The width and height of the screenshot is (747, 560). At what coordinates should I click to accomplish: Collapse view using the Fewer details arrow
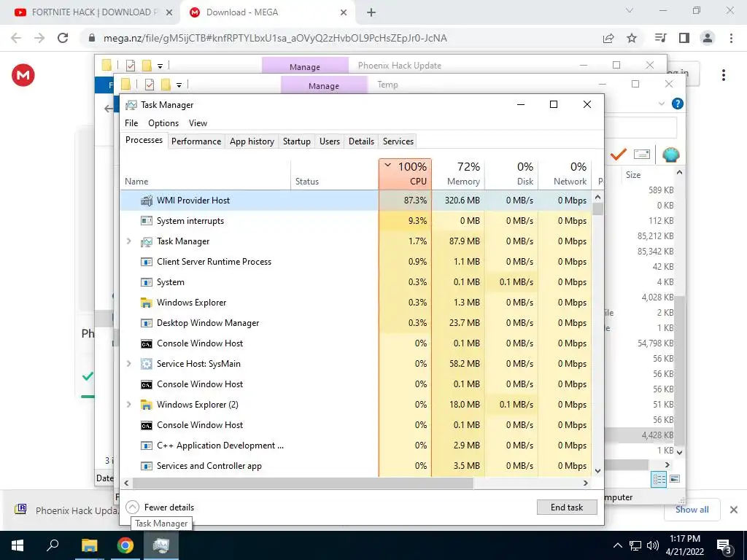point(133,507)
